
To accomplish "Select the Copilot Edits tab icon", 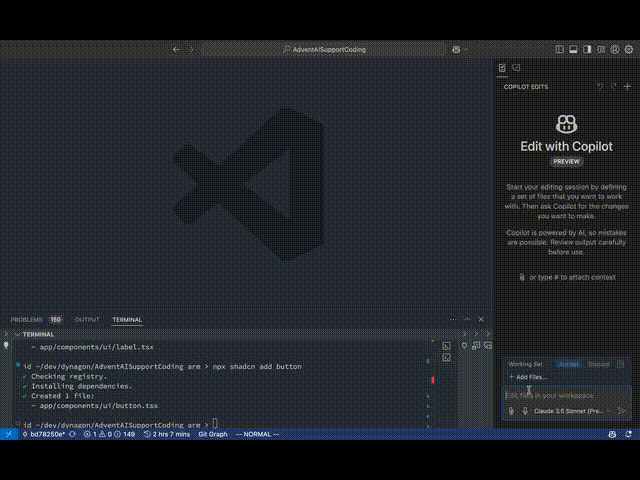I will (502, 68).
